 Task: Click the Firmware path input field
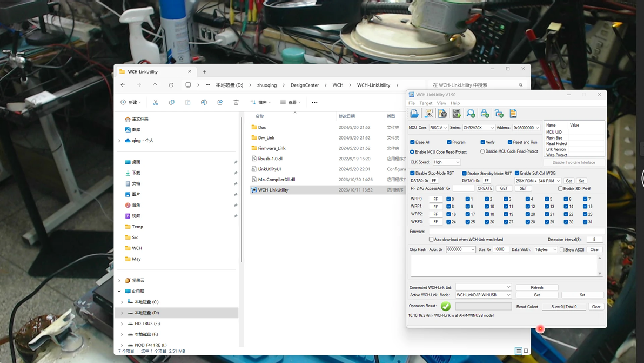point(515,232)
